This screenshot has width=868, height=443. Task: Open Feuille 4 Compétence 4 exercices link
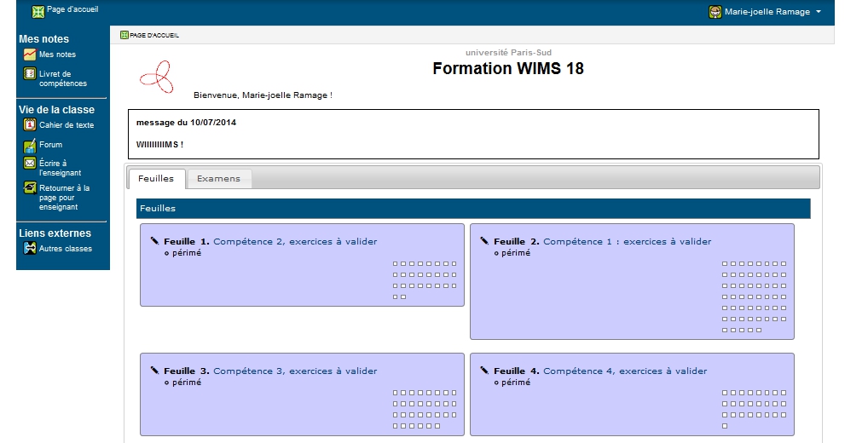pyautogui.click(x=625, y=371)
